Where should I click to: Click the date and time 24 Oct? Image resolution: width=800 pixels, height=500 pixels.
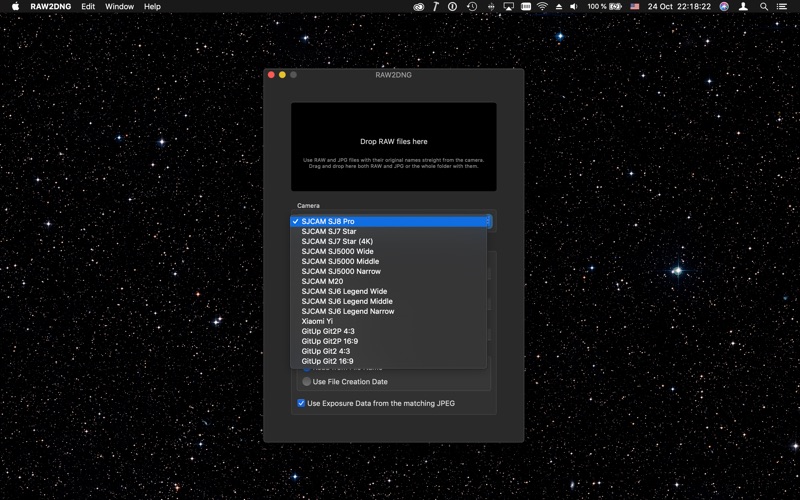click(679, 7)
